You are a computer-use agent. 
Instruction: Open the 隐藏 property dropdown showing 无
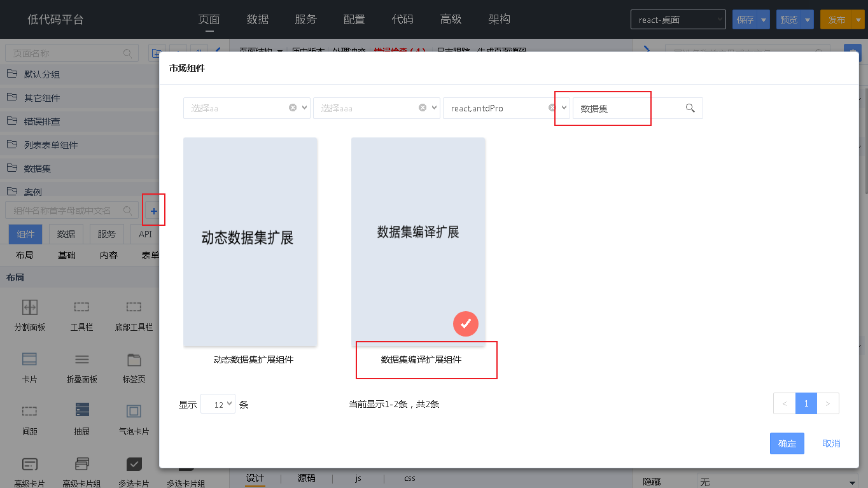[x=778, y=482]
